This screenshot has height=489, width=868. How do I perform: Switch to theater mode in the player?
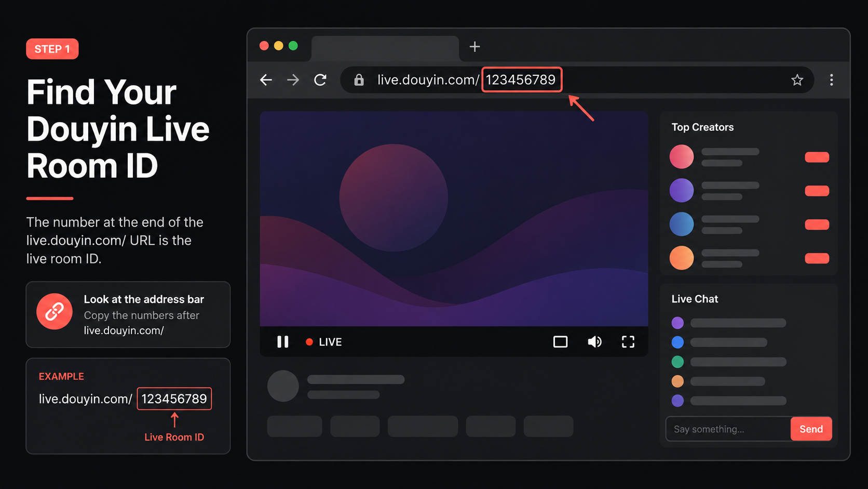click(561, 342)
